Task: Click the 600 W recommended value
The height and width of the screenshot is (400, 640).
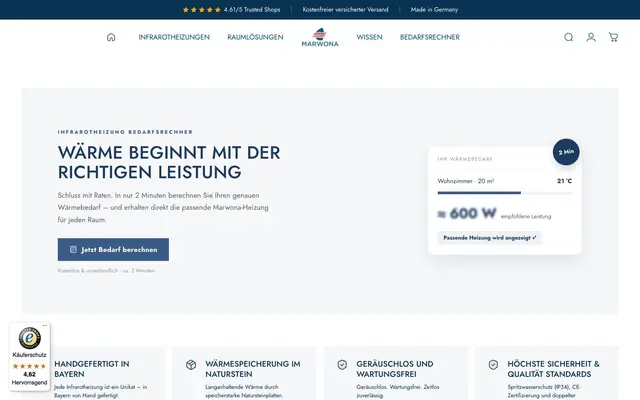Action: [467, 213]
